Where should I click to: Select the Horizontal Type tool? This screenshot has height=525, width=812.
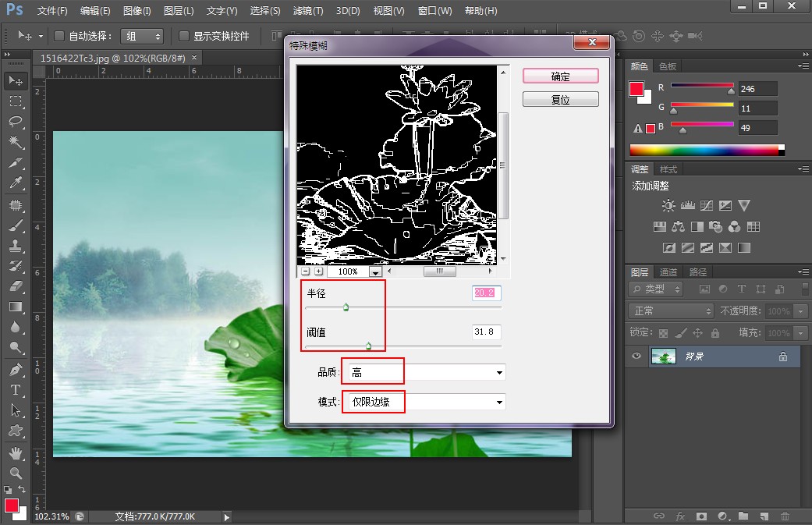(x=15, y=389)
